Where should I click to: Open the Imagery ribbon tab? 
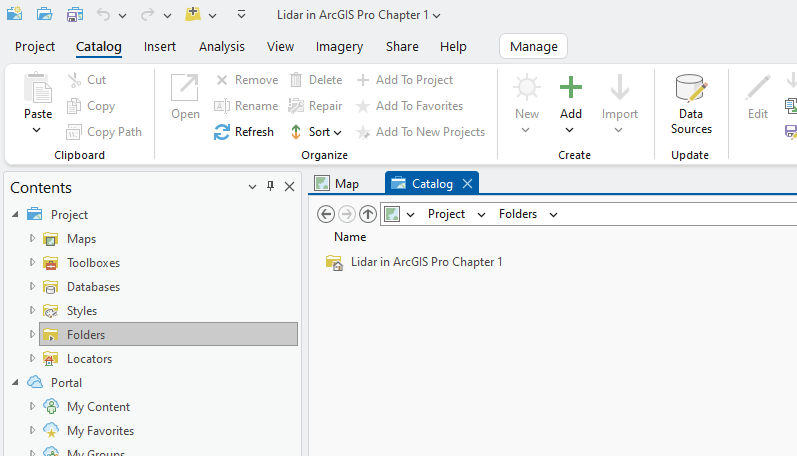tap(339, 47)
